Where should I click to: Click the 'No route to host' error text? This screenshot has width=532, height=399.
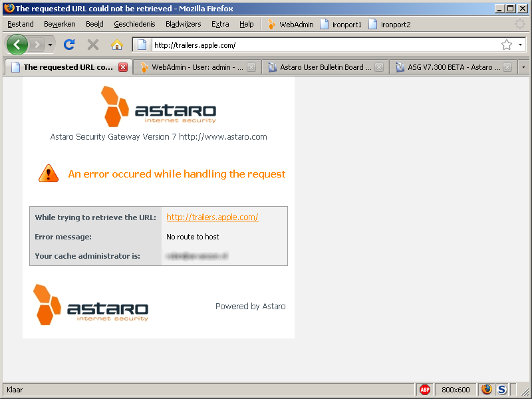193,237
